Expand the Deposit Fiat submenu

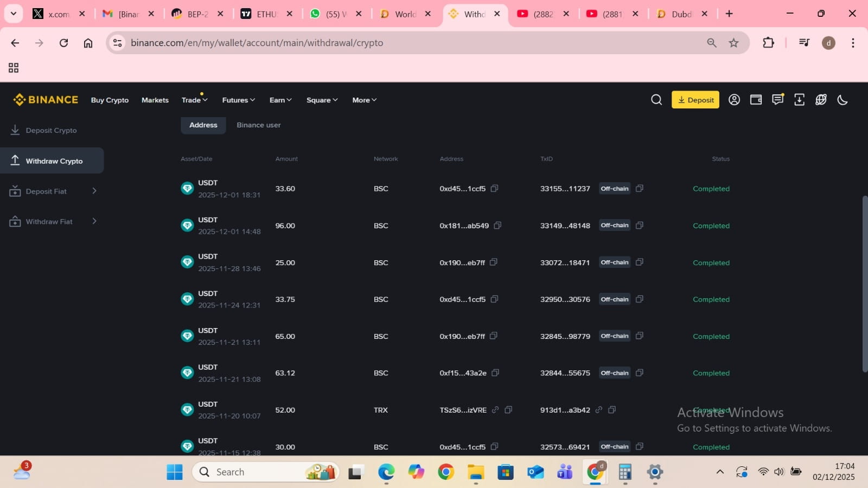[x=94, y=191]
